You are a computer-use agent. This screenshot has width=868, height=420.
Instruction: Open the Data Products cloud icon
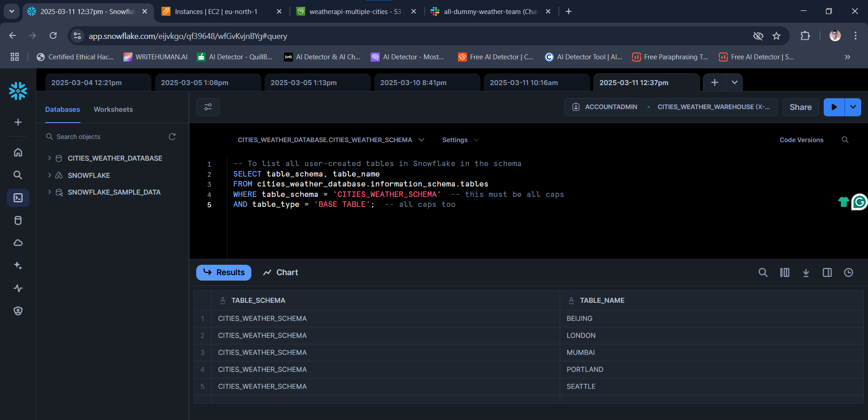tap(18, 243)
